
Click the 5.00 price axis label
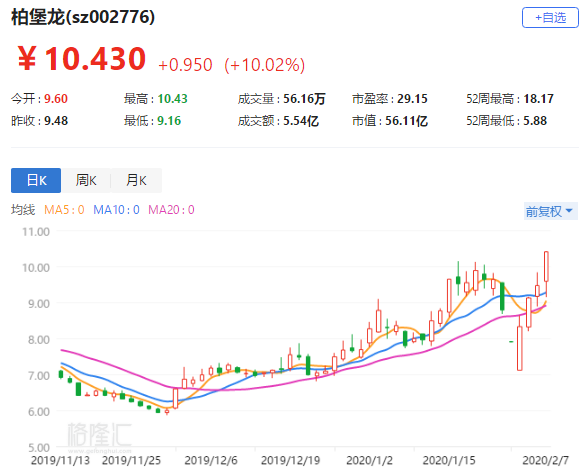point(39,447)
